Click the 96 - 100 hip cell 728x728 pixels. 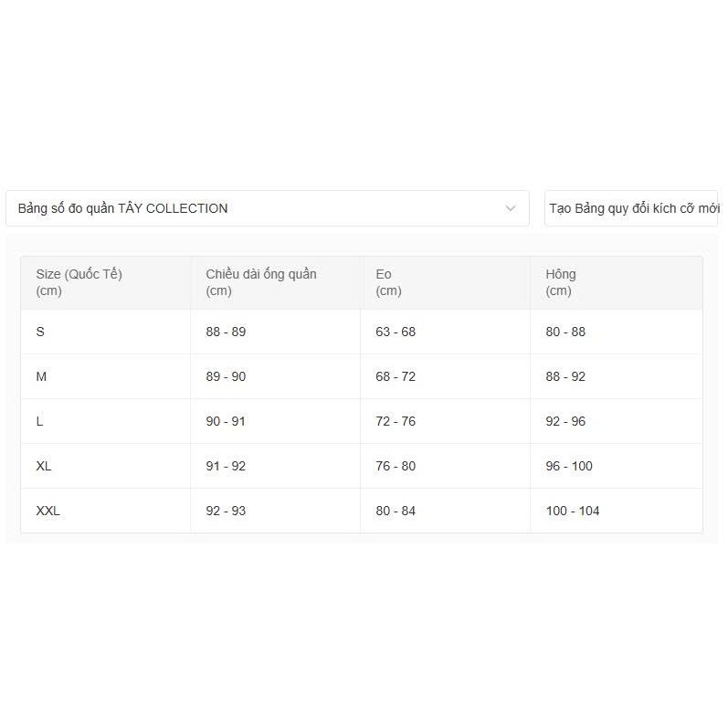[x=569, y=466]
